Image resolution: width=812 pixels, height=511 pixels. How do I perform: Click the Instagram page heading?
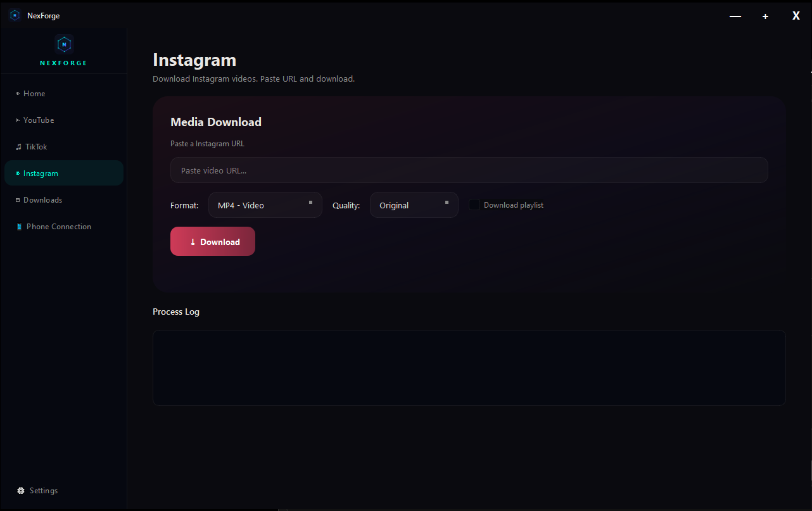pos(194,60)
